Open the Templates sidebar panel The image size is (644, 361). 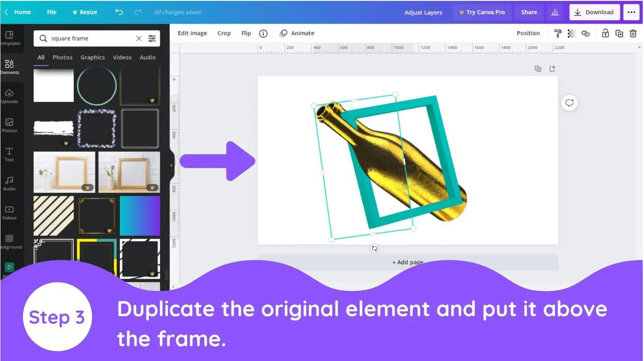click(x=9, y=38)
